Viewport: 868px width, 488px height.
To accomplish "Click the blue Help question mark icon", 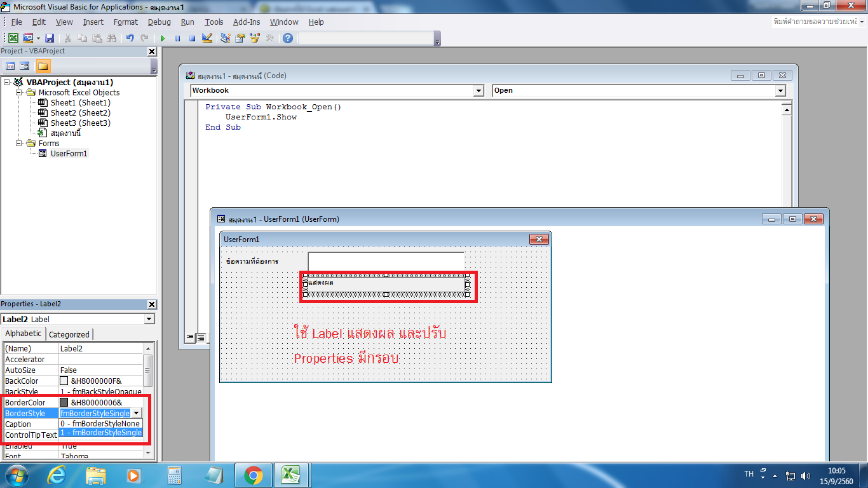I will point(288,38).
